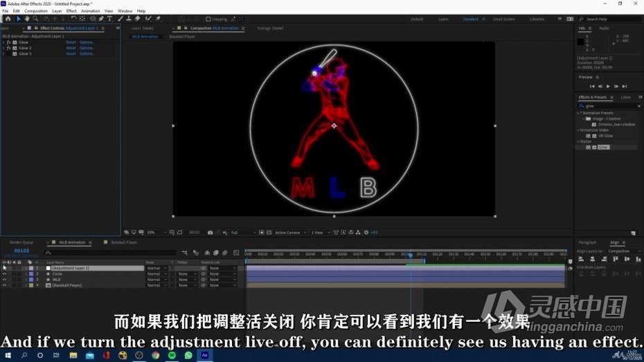Click the Home icon in the toolbar

(x=8, y=19)
